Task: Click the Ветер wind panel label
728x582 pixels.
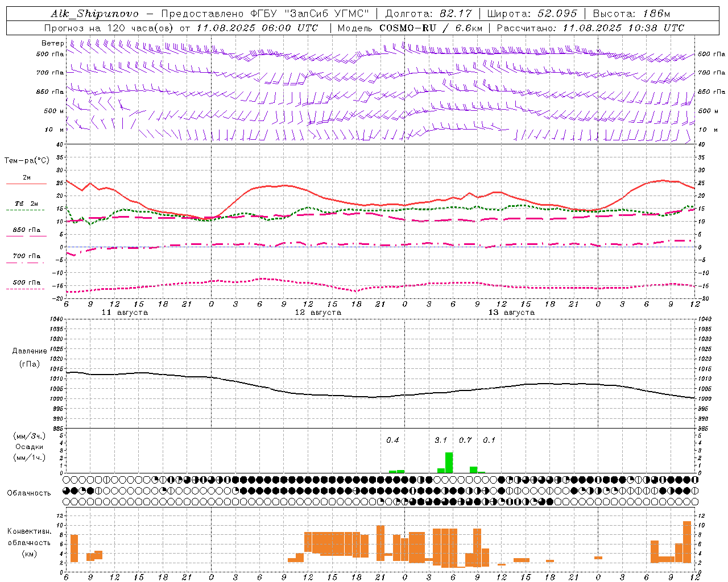Action: [53, 43]
